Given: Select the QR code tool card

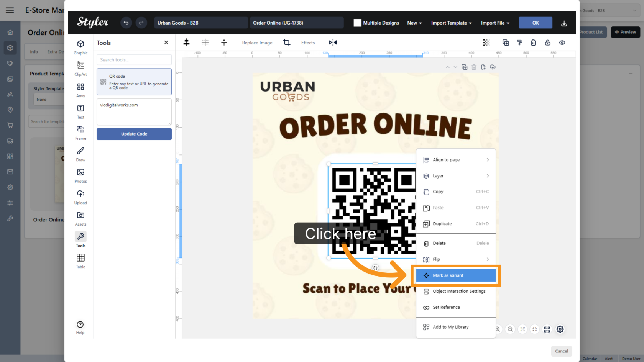Looking at the screenshot, I should [134, 82].
